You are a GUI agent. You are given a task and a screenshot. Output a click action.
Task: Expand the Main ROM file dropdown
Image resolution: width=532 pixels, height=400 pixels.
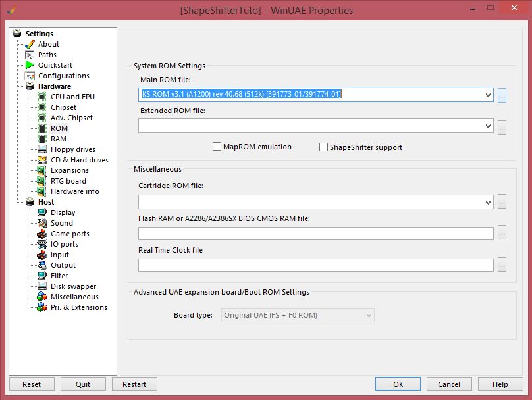488,95
